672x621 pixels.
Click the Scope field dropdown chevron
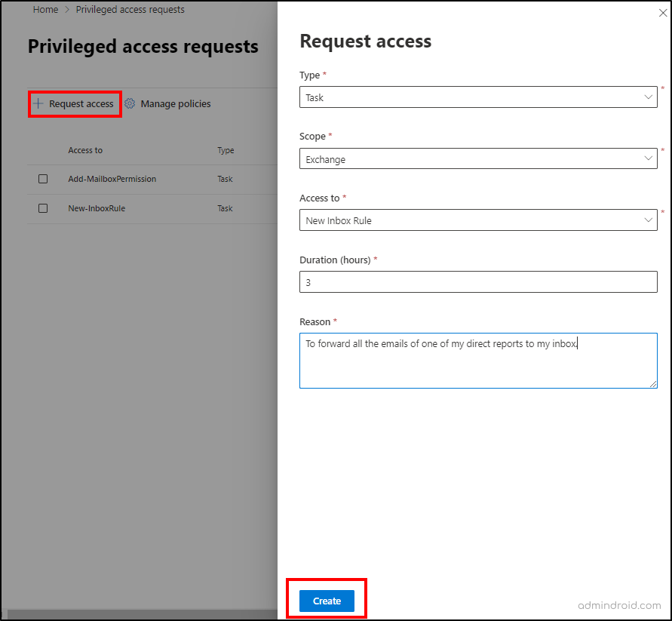648,158
